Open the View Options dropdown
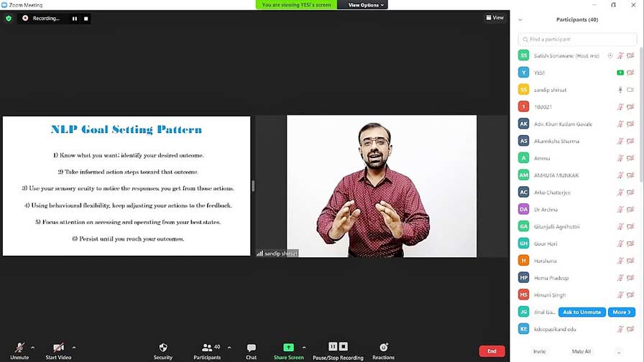 click(x=367, y=5)
